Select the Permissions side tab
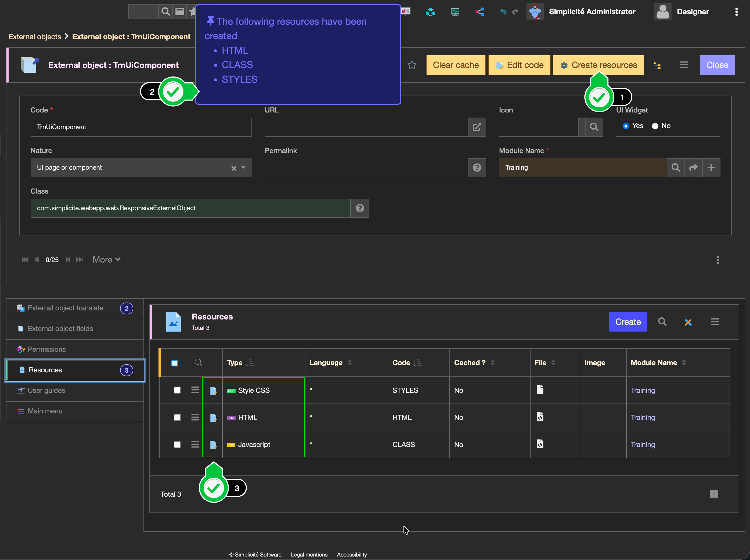The height and width of the screenshot is (560, 750). coord(47,349)
